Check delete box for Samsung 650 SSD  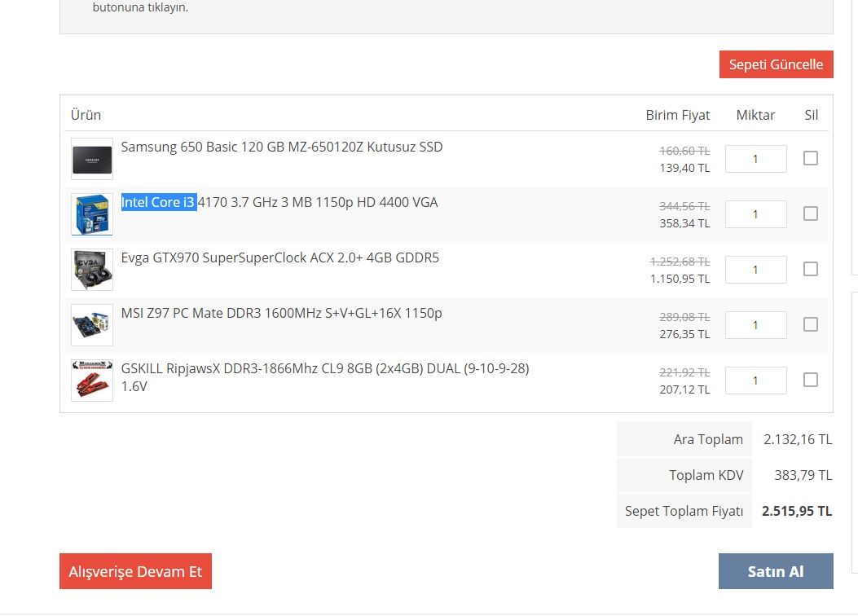[811, 159]
